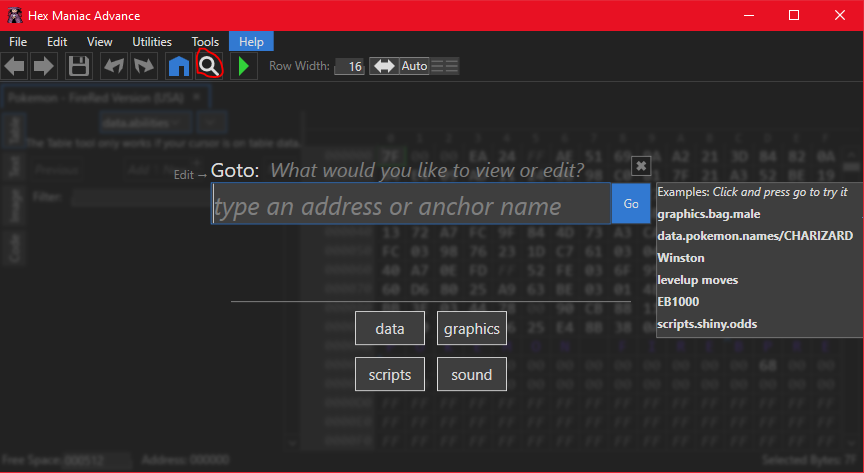Open the Utilities menu
The width and height of the screenshot is (864, 473).
152,42
